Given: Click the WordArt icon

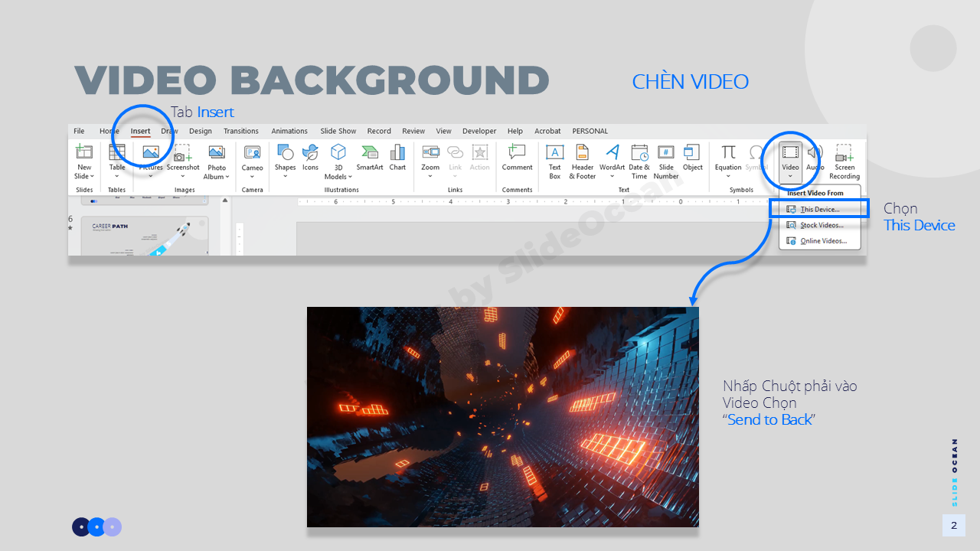Looking at the screenshot, I should pyautogui.click(x=612, y=152).
